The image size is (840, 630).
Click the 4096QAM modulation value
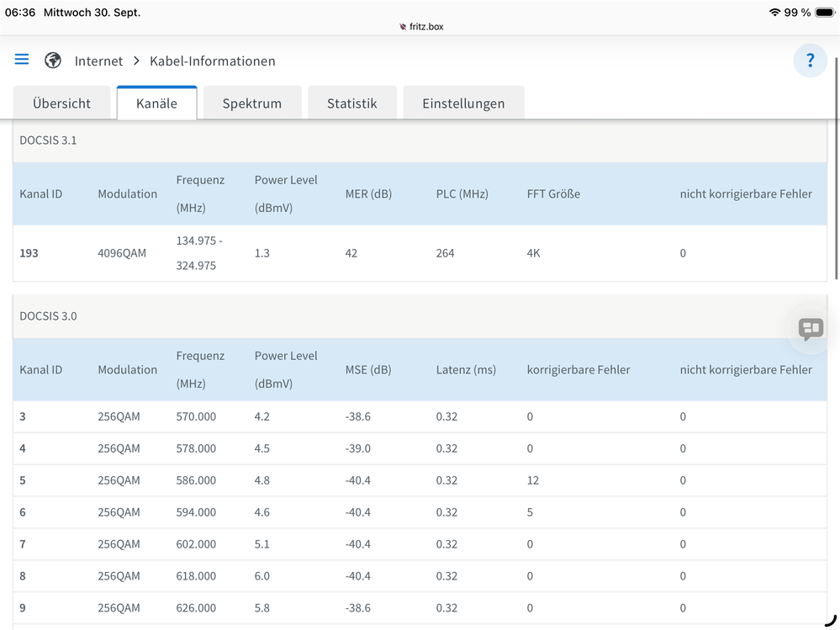[122, 253]
